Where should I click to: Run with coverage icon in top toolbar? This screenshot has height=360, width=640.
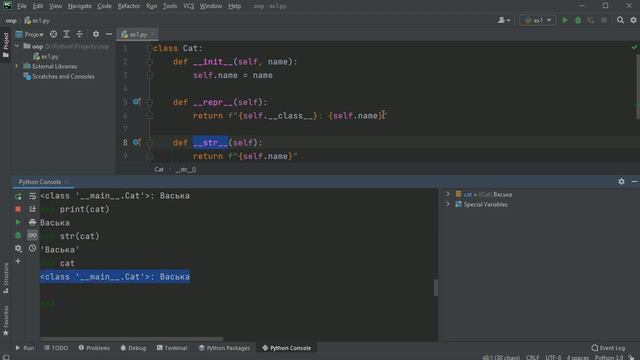[x=591, y=20]
